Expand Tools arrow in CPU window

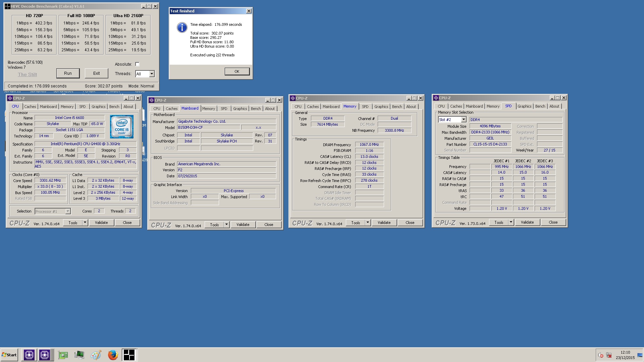(x=85, y=223)
